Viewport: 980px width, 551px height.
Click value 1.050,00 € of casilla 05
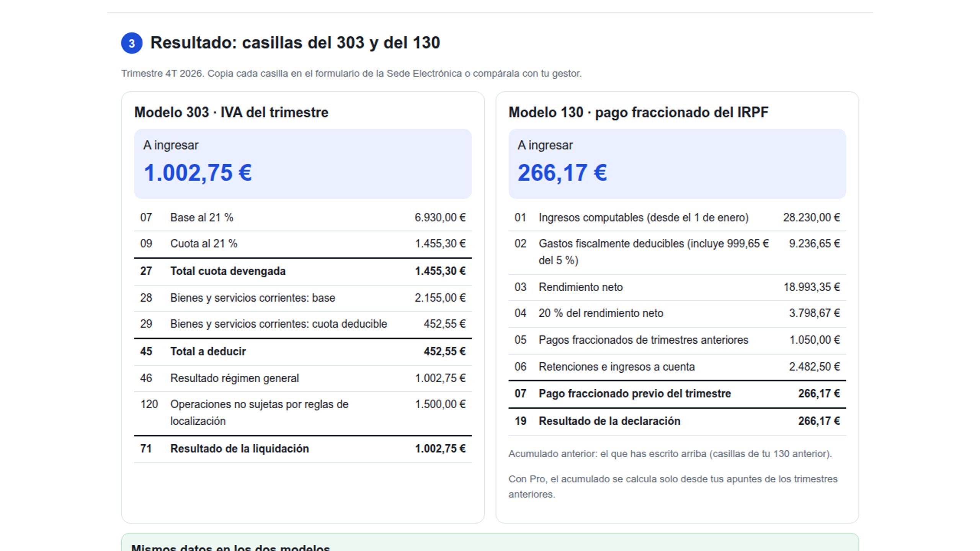pos(815,340)
